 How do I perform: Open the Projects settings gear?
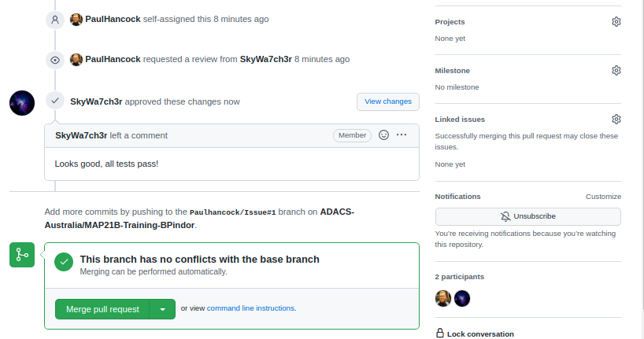[x=616, y=22]
